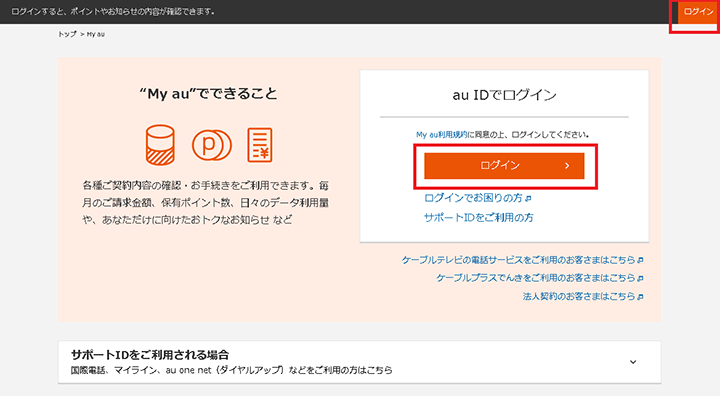Expand the サポートIDをご利用される場合 section chevron
This screenshot has width=720, height=396.
pyautogui.click(x=633, y=362)
